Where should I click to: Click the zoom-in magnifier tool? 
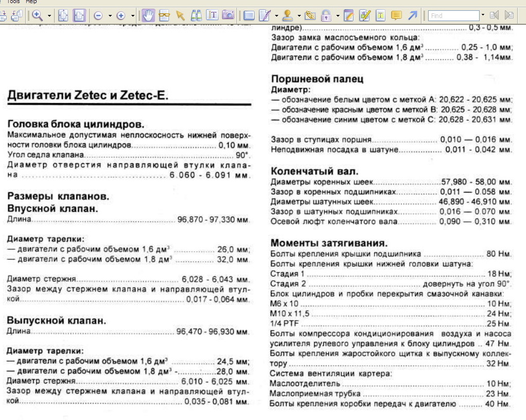pyautogui.click(x=38, y=15)
